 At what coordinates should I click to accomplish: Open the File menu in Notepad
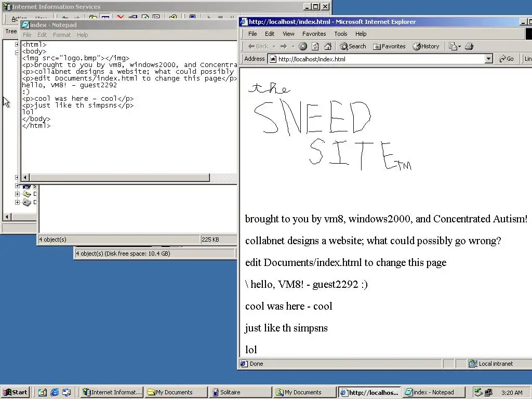click(27, 35)
